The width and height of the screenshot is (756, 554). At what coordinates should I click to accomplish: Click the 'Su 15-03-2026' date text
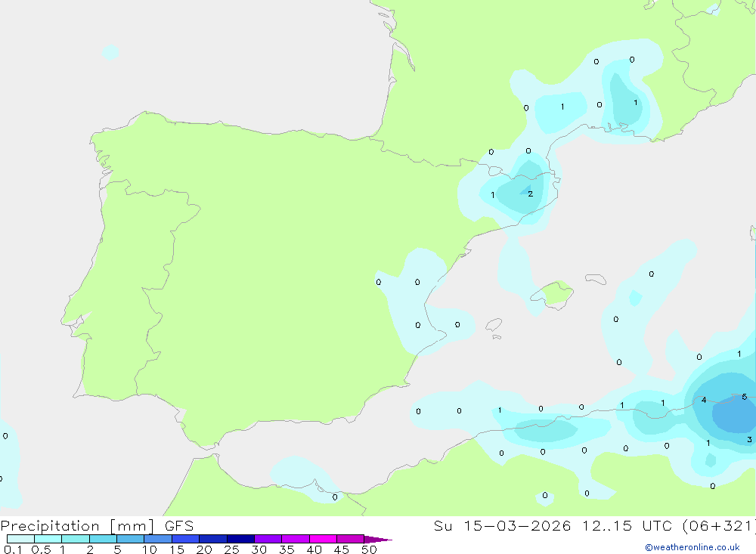502,526
